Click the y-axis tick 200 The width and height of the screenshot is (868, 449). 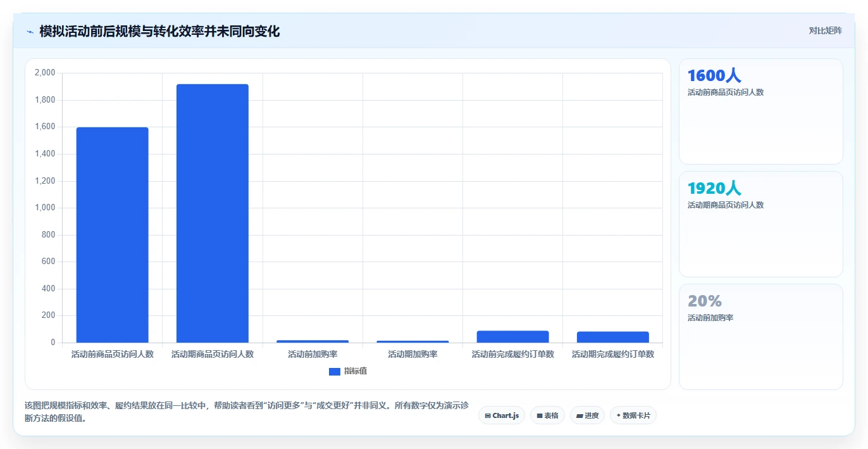click(x=48, y=315)
